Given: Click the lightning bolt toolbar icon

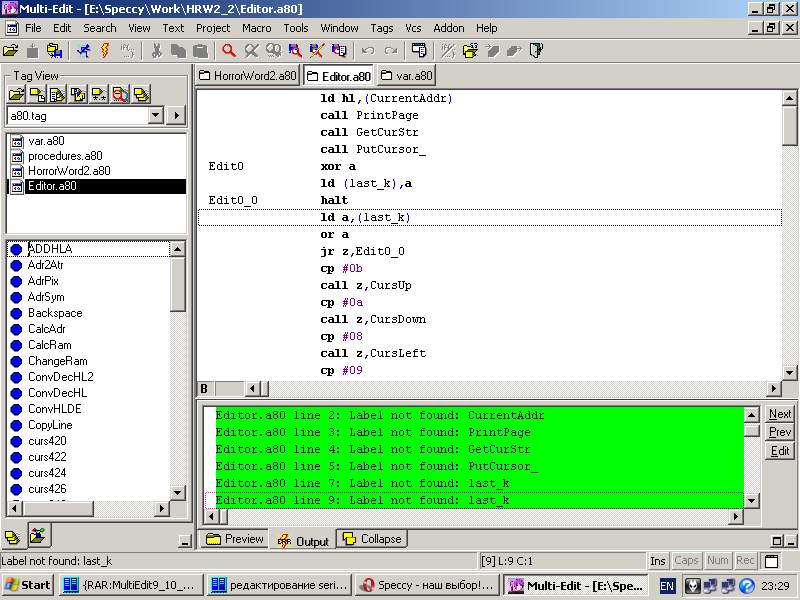Looking at the screenshot, I should point(104,50).
